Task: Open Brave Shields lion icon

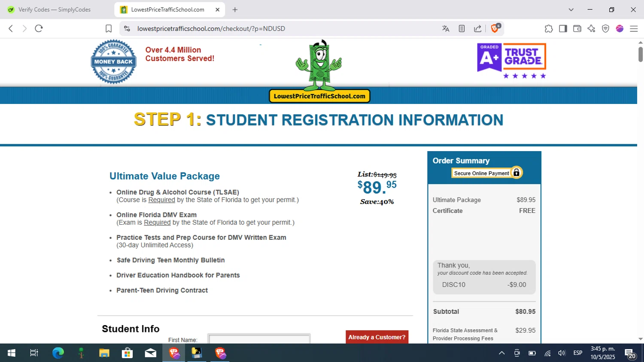Action: point(495,28)
